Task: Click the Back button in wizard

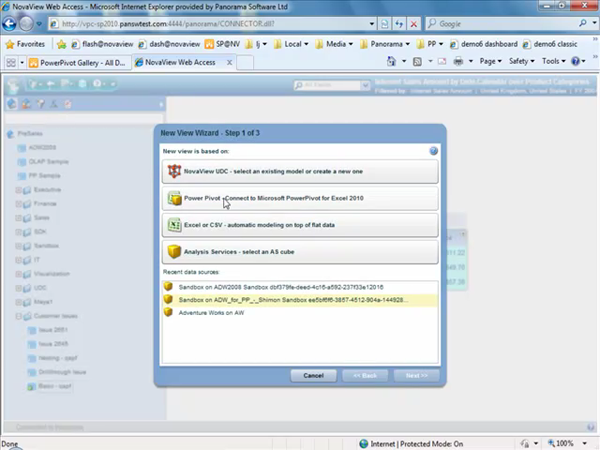Action: [x=365, y=375]
